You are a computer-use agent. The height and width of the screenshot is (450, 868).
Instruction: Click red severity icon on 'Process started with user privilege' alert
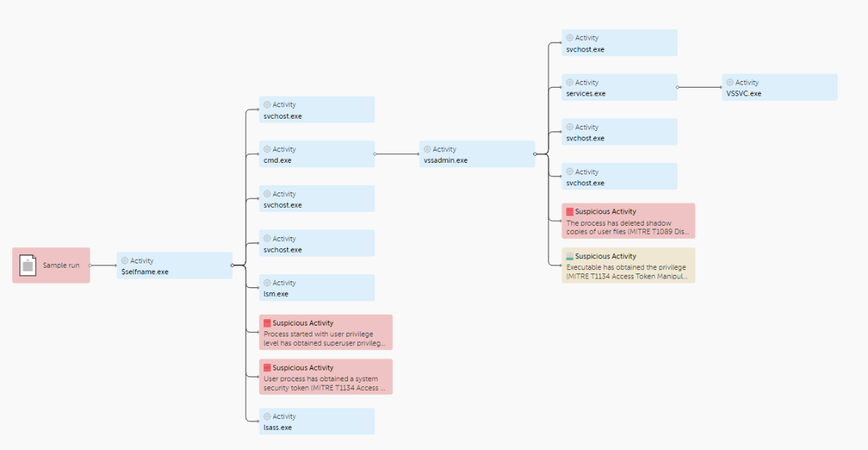coord(267,323)
